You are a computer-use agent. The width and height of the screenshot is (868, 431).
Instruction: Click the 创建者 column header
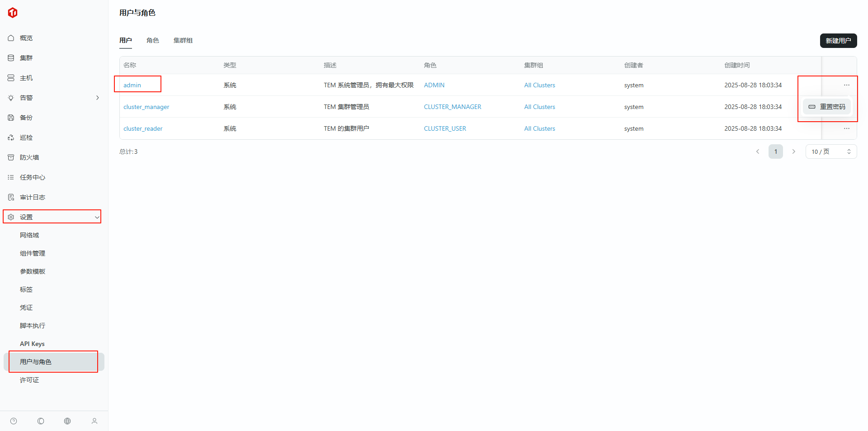point(633,65)
